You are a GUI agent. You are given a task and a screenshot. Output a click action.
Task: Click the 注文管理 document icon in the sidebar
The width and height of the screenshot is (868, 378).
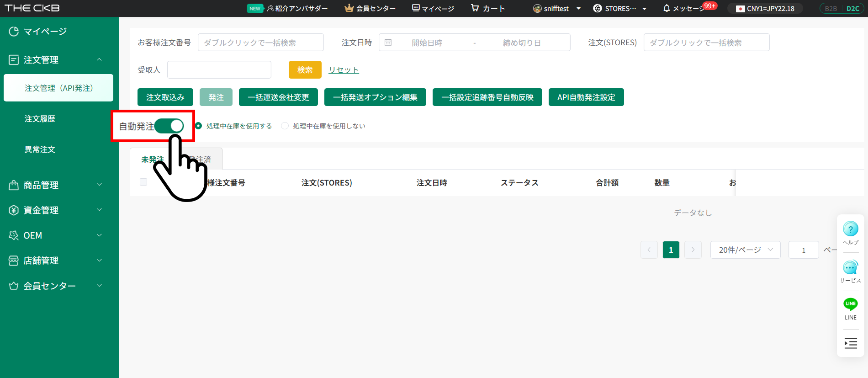pos(14,60)
